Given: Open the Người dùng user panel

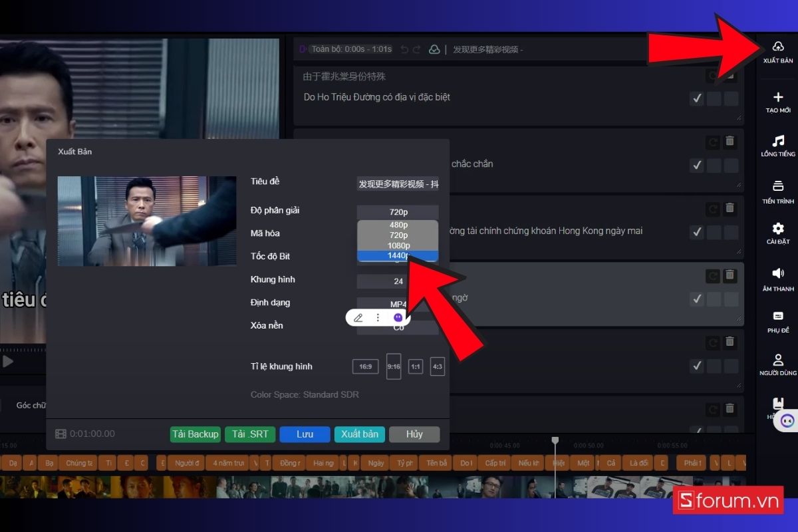Looking at the screenshot, I should 778,364.
